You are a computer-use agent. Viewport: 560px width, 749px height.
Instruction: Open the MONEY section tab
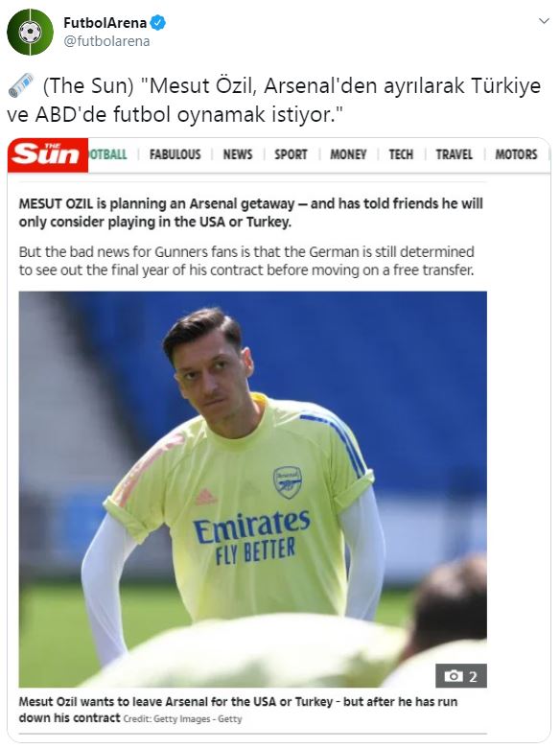point(348,154)
